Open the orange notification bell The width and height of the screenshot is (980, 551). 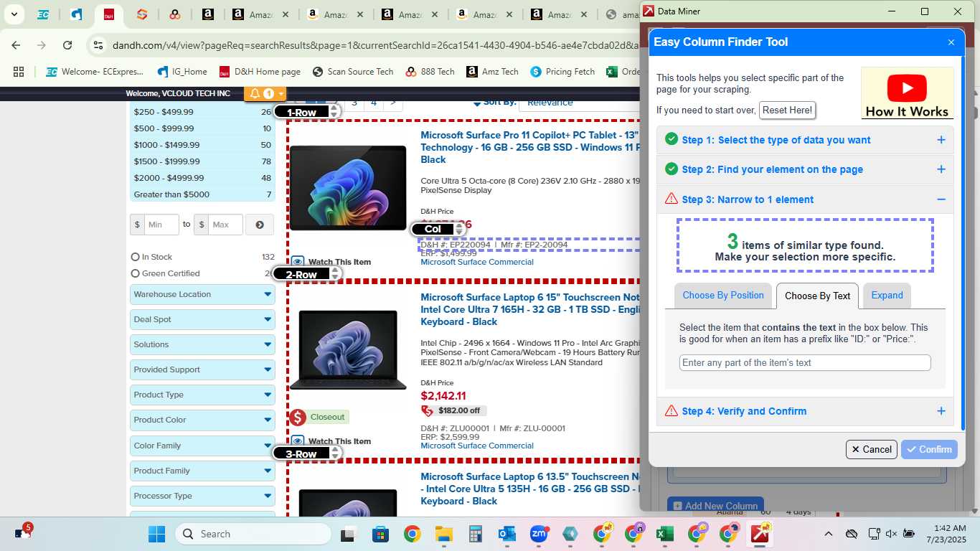click(x=265, y=93)
